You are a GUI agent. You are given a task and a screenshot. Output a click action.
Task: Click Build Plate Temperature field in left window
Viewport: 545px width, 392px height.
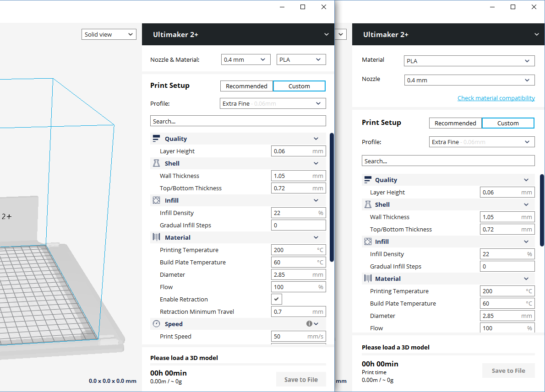click(x=299, y=262)
